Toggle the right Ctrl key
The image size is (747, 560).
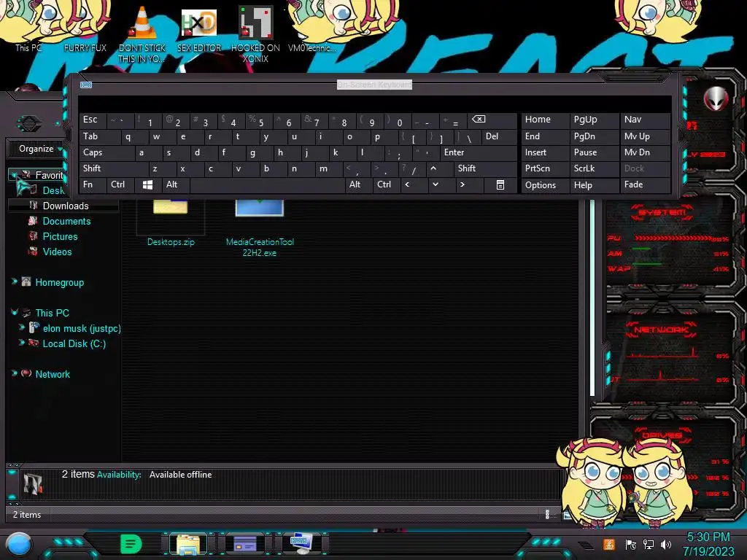tap(386, 184)
